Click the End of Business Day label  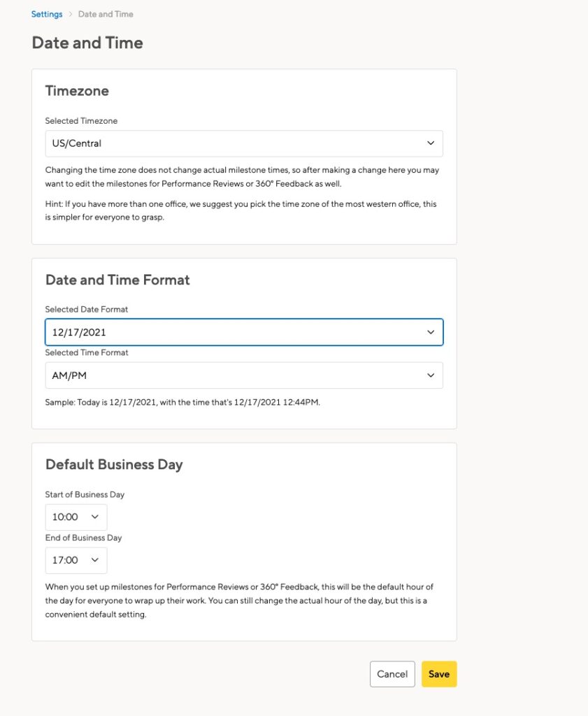tap(83, 538)
